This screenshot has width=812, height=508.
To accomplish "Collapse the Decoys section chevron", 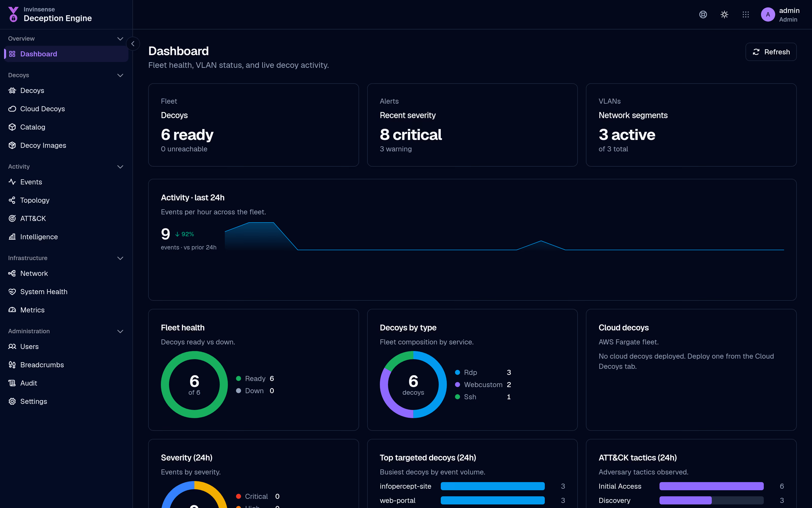I will point(120,75).
